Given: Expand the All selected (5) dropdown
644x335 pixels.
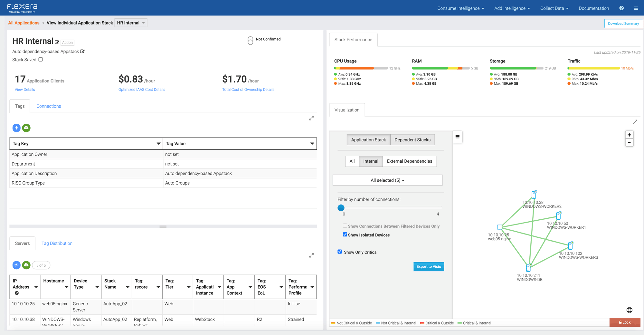Looking at the screenshot, I should click(387, 180).
